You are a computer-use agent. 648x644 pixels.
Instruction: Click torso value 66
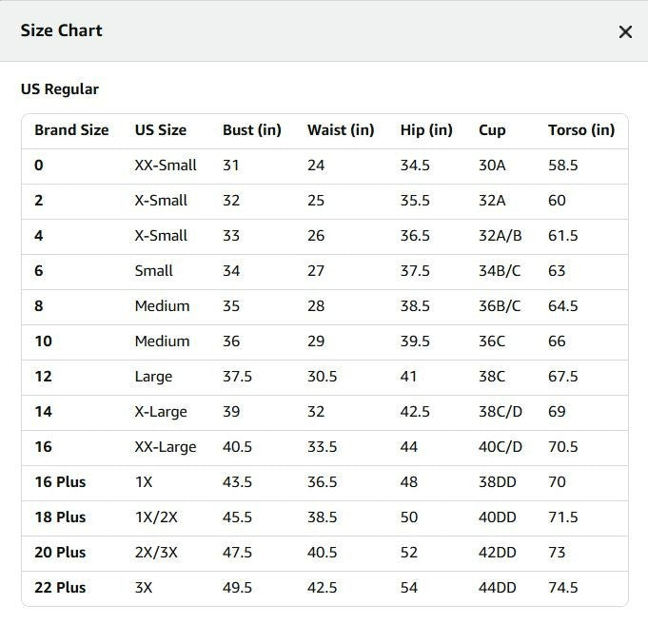click(557, 342)
